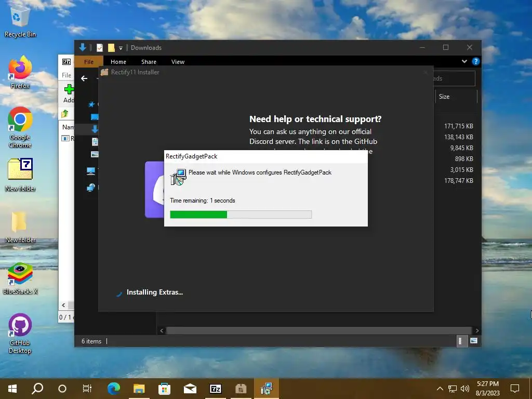Switch to 7-Zip taskbar button

(216, 389)
